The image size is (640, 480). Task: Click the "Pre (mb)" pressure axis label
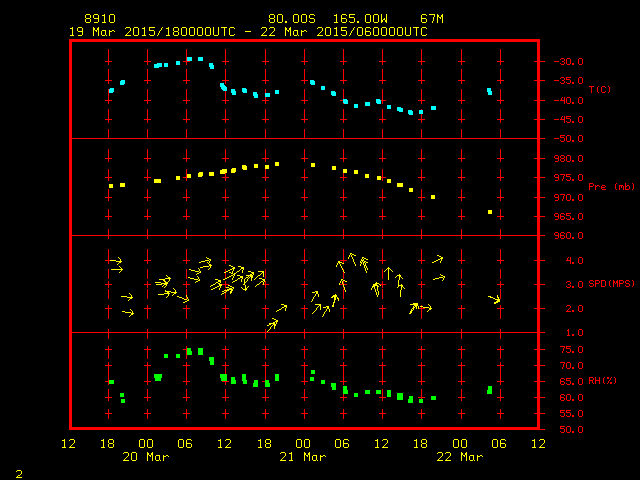pyautogui.click(x=611, y=187)
